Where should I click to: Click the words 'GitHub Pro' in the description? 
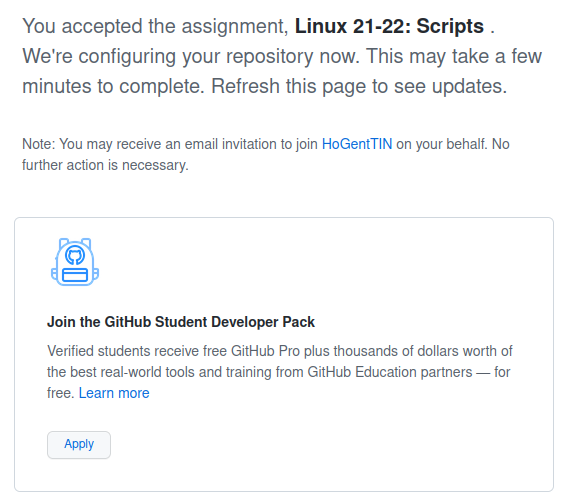265,351
